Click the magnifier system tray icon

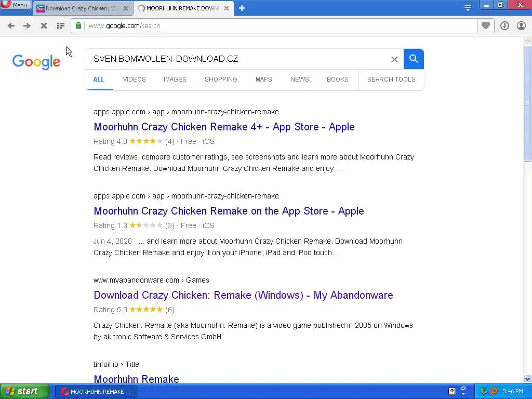(494, 391)
